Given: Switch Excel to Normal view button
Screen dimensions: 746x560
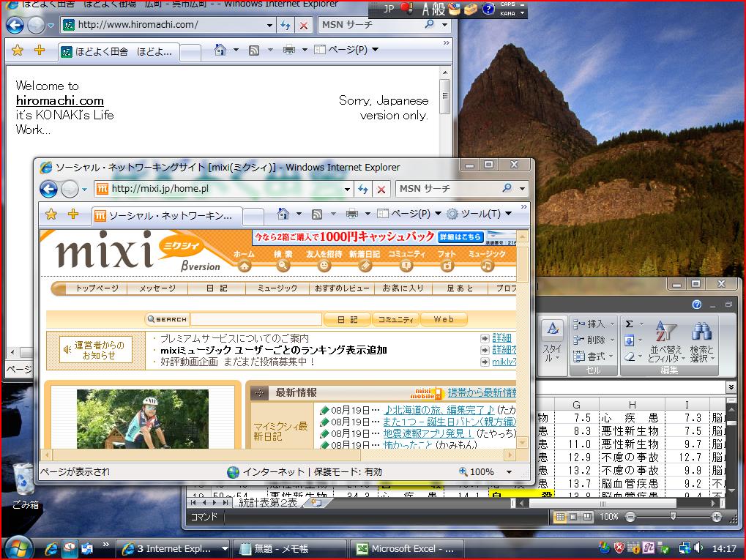Looking at the screenshot, I should (x=560, y=517).
